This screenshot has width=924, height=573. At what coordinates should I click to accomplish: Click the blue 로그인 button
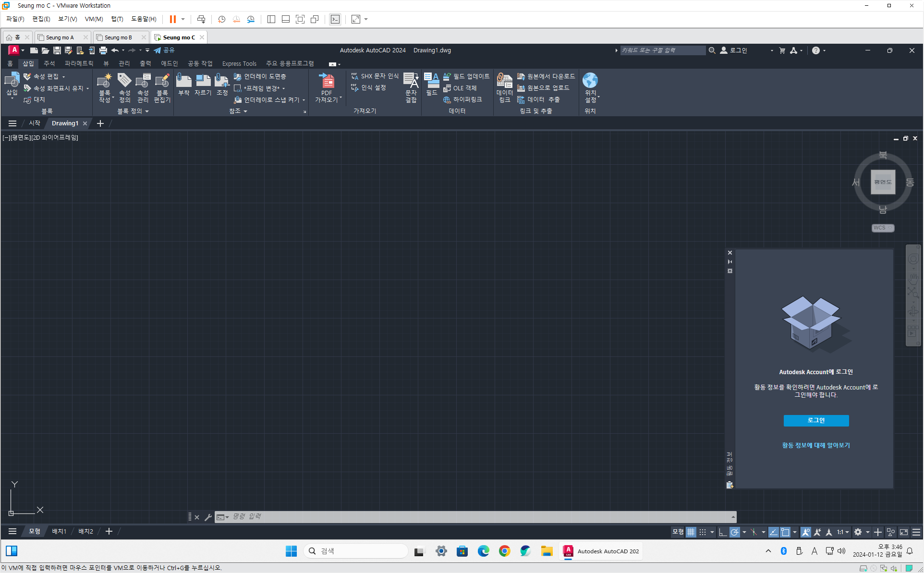click(x=816, y=420)
